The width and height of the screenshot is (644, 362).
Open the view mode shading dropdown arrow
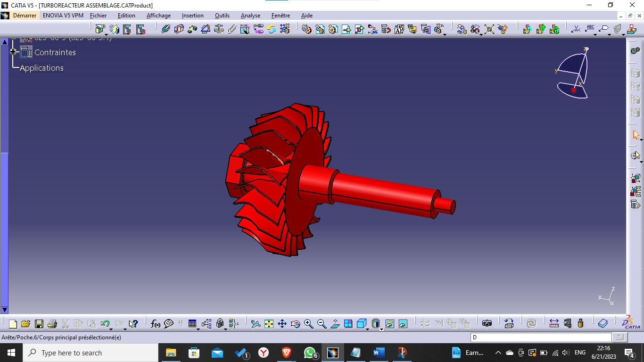(381, 329)
